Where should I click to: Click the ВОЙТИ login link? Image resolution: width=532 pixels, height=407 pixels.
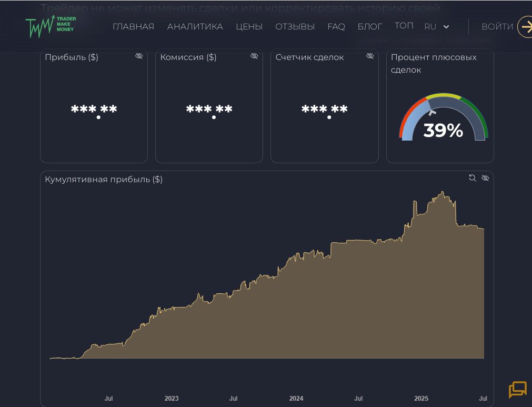[497, 26]
